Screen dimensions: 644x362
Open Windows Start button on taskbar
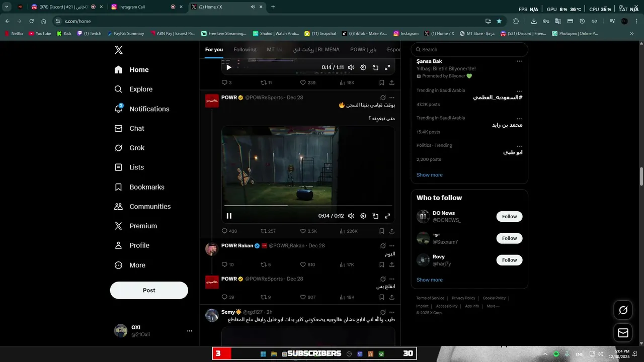[263, 354]
